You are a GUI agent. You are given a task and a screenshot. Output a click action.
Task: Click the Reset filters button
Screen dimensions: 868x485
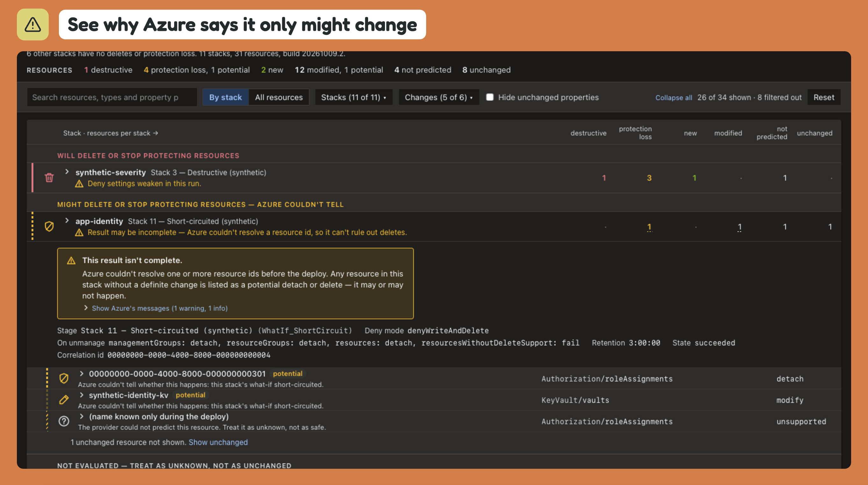[x=824, y=97]
